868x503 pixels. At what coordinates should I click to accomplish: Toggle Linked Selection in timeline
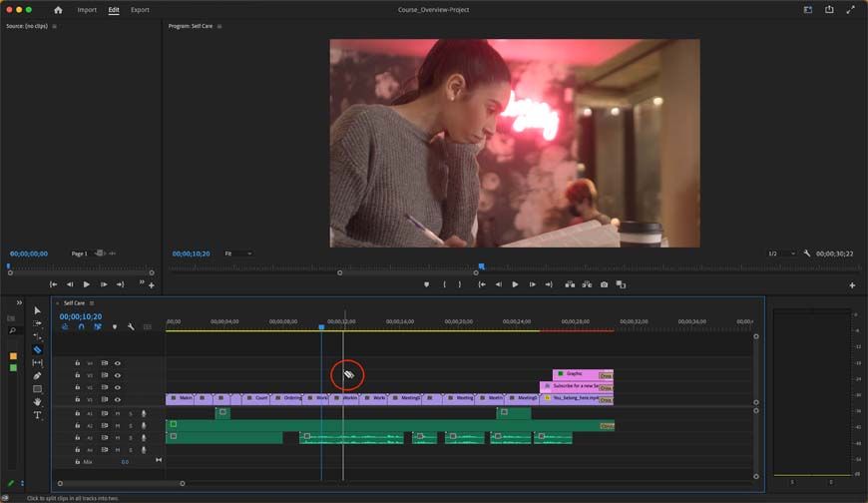[98, 326]
